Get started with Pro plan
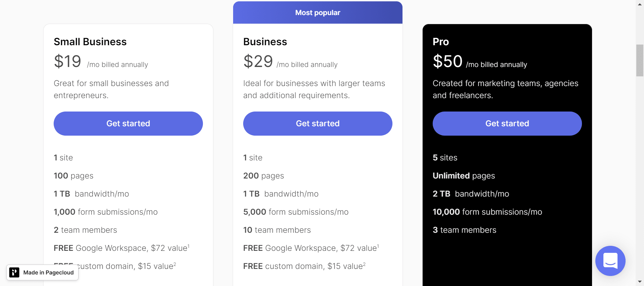644x286 pixels. (x=507, y=124)
